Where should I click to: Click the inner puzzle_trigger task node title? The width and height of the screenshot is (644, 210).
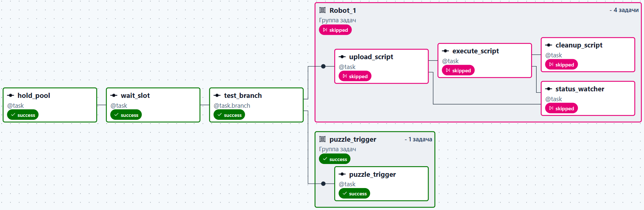(373, 174)
